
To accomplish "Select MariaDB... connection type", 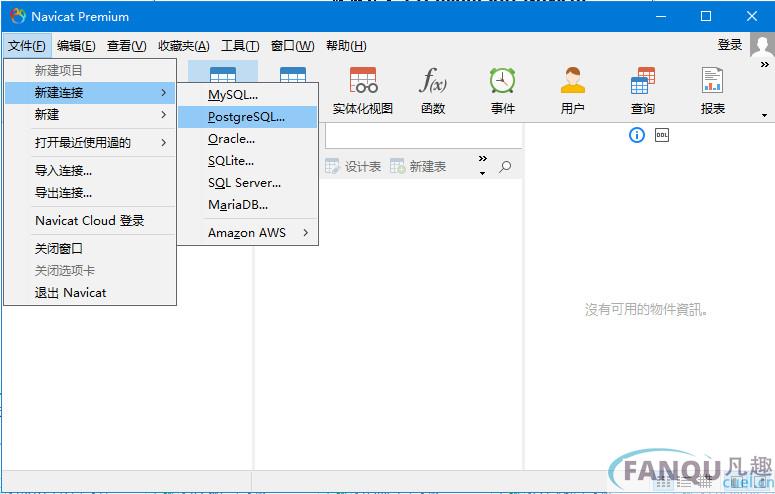I will pyautogui.click(x=248, y=205).
